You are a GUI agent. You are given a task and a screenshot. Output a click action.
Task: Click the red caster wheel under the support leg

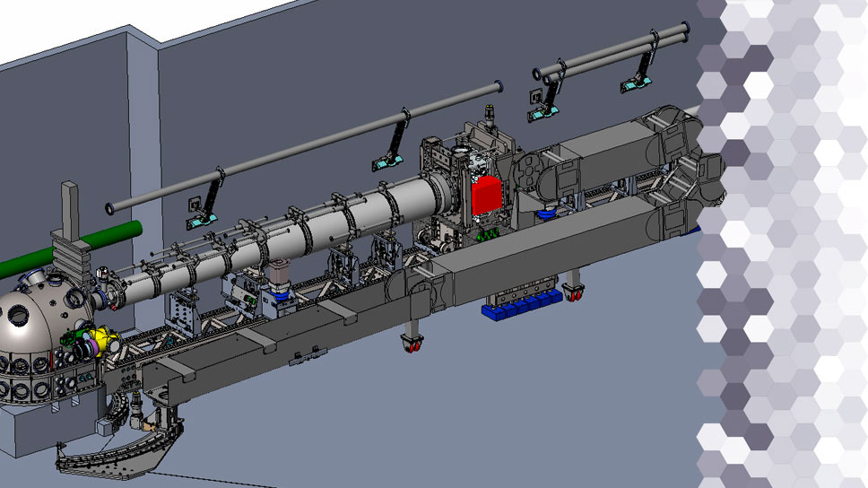(414, 344)
